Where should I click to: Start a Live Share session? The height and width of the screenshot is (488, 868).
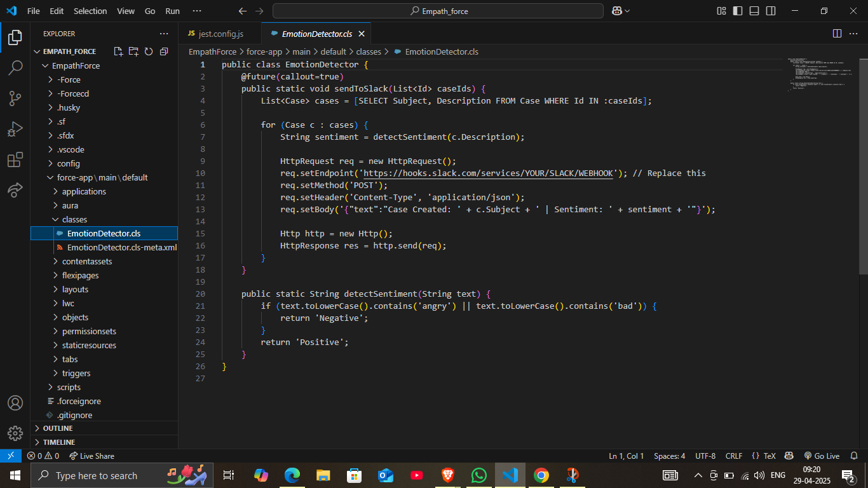(92, 456)
